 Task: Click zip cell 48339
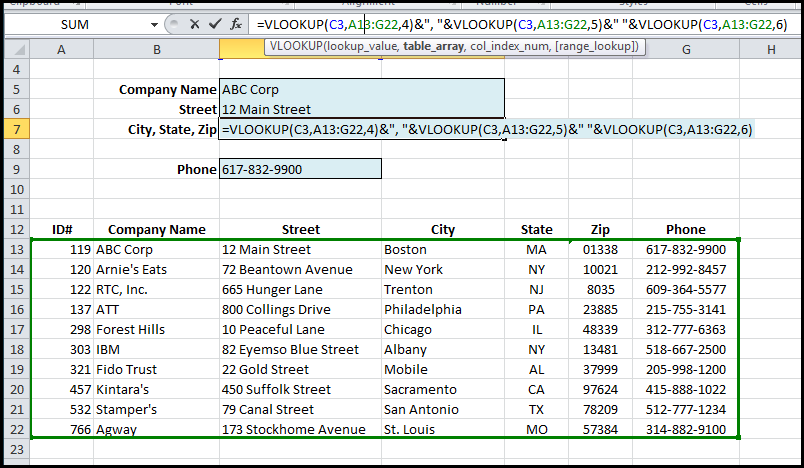pos(600,330)
